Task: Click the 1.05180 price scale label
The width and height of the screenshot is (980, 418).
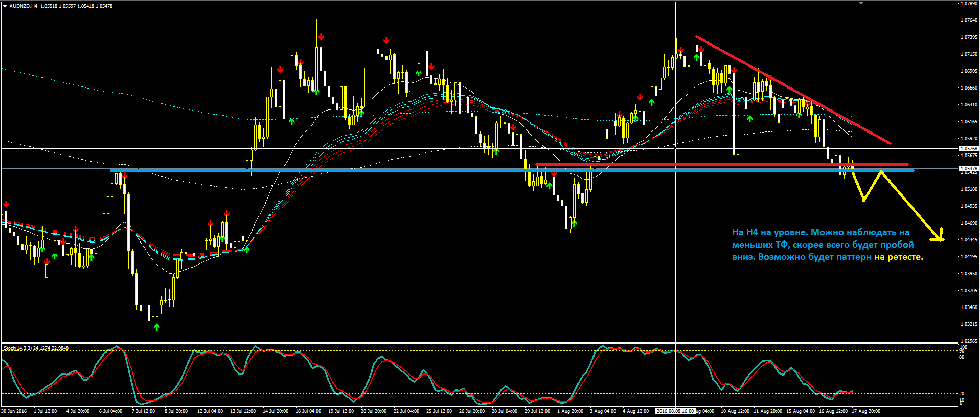Action: [x=969, y=189]
